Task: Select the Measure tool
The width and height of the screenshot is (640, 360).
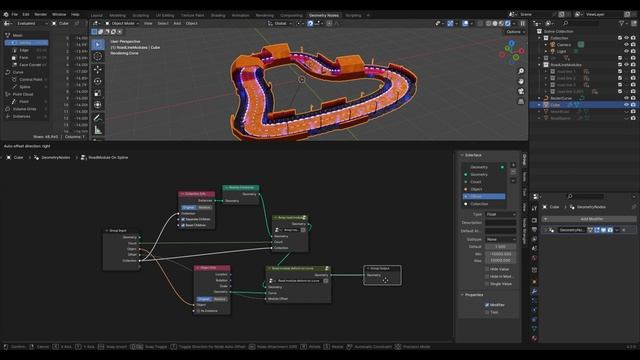Action: click(x=98, y=130)
